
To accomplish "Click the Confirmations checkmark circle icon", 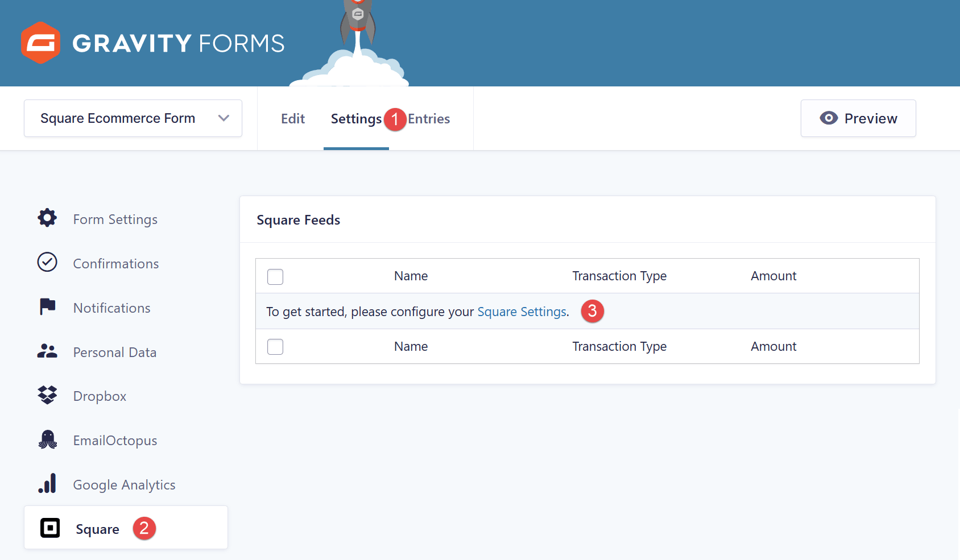I will pyautogui.click(x=47, y=262).
